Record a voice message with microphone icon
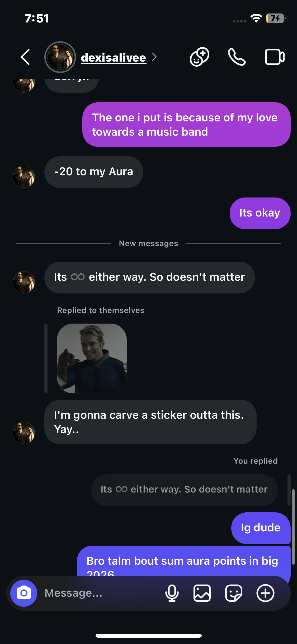This screenshot has height=644, width=297. [172, 593]
